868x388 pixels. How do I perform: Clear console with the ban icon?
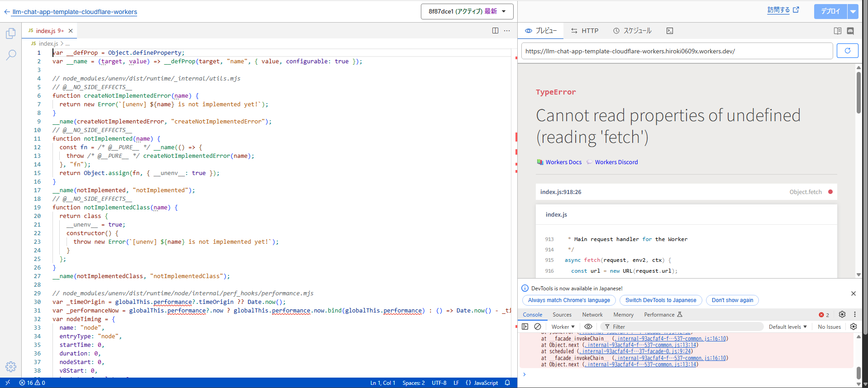click(538, 326)
